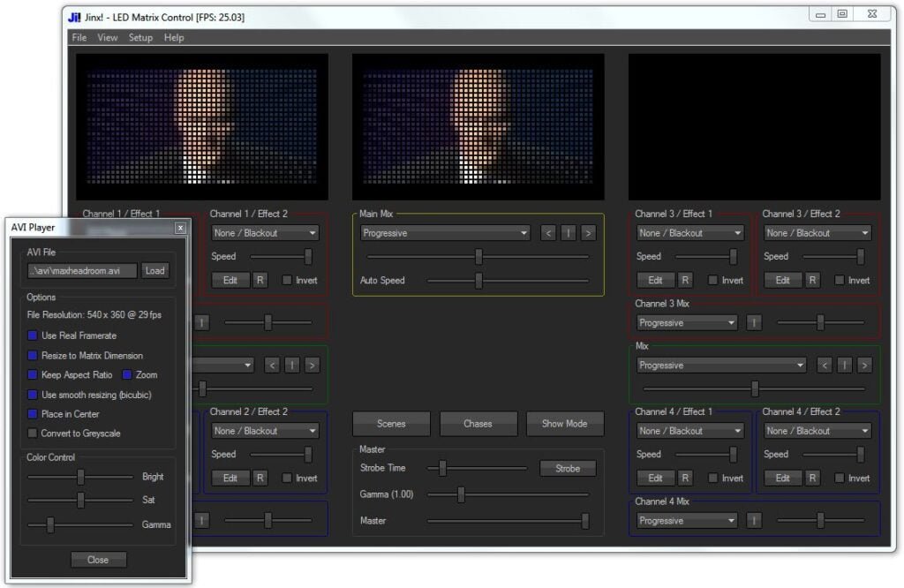904x588 pixels.
Task: Click Load in the AVI Player dialog
Action: click(x=155, y=270)
